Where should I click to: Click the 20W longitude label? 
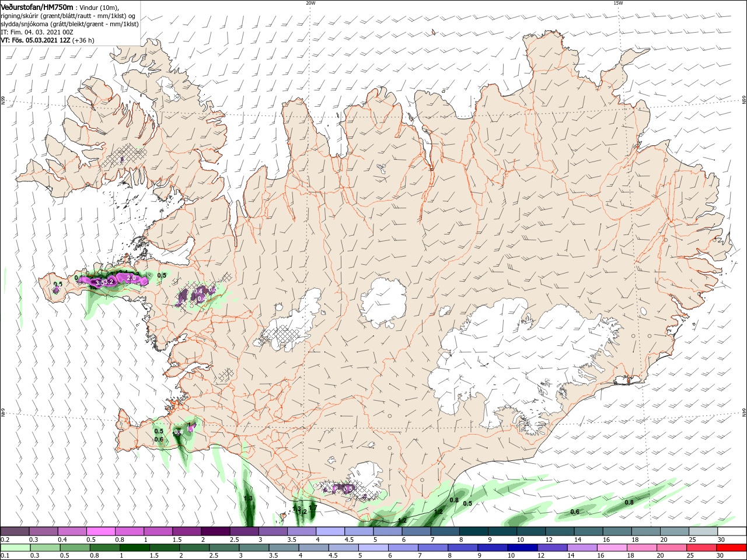[310, 3]
